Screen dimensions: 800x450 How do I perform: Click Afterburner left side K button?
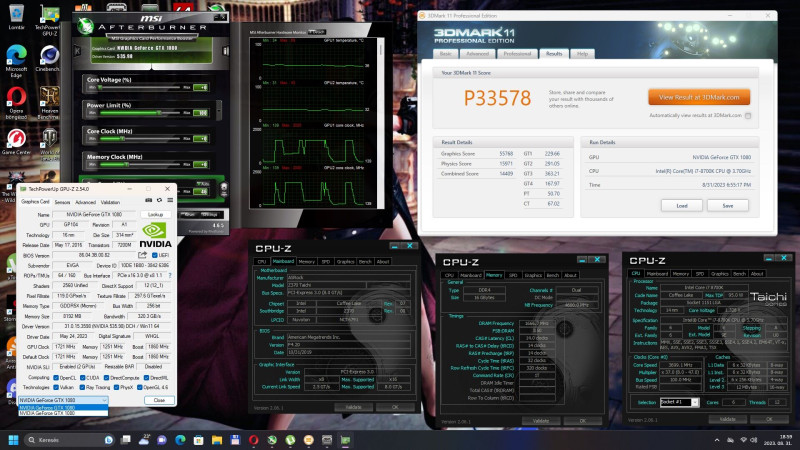pos(78,51)
